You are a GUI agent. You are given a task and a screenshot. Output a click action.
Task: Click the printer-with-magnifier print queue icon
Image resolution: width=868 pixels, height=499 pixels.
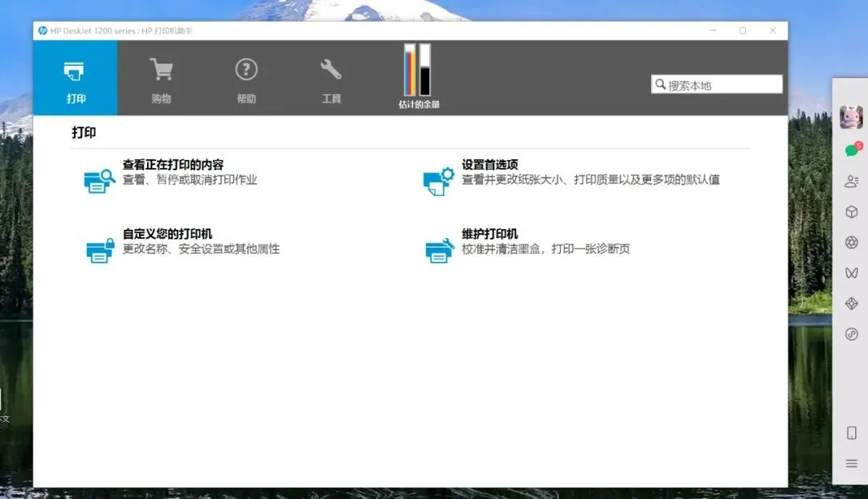(100, 181)
